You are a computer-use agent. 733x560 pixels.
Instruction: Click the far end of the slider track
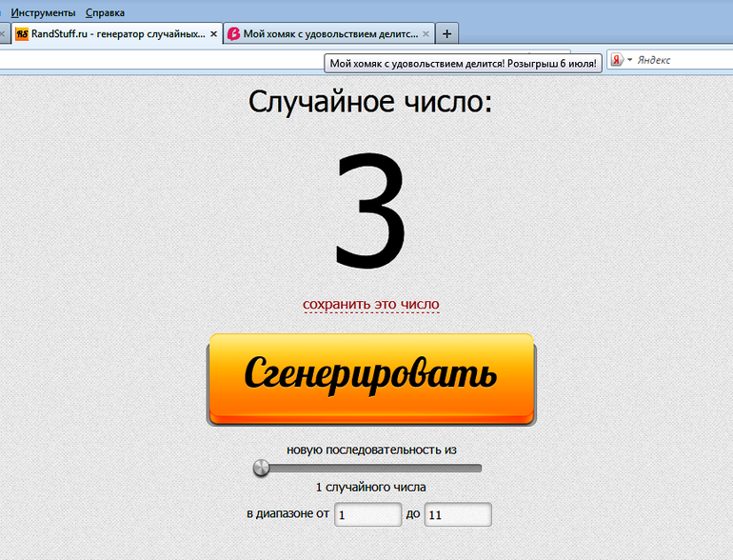[x=478, y=468]
